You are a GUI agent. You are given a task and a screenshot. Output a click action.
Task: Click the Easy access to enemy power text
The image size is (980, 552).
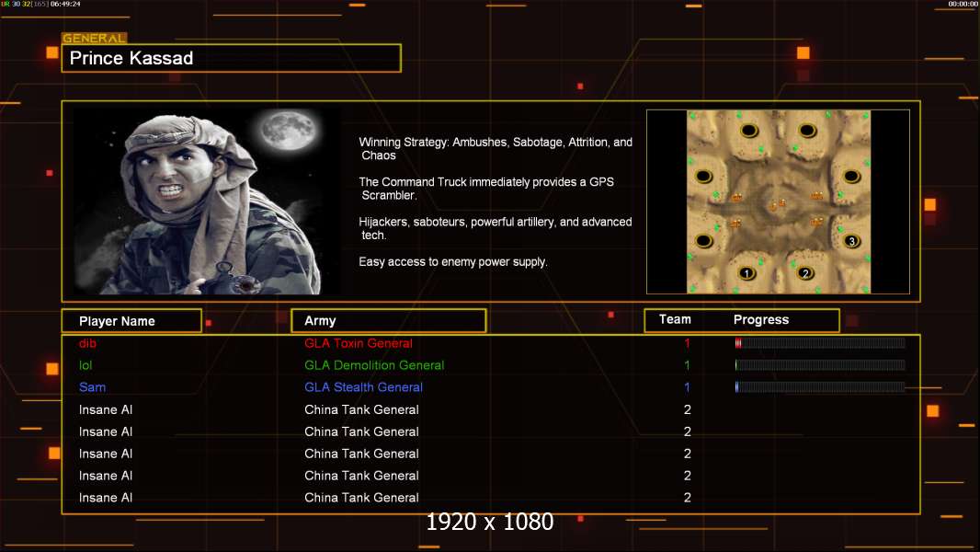(x=453, y=262)
